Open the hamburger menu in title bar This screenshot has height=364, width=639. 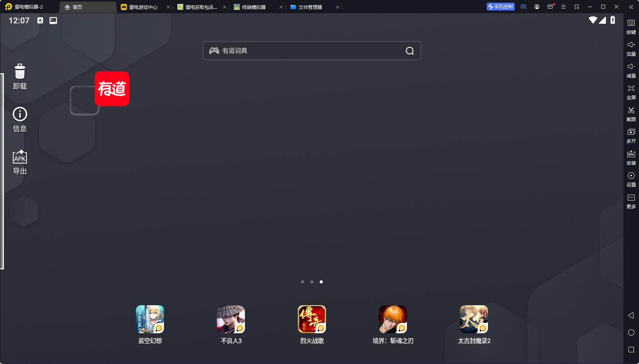pyautogui.click(x=563, y=7)
